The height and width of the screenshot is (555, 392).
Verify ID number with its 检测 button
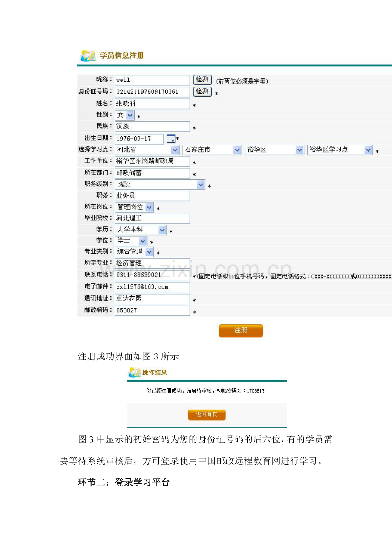point(202,91)
